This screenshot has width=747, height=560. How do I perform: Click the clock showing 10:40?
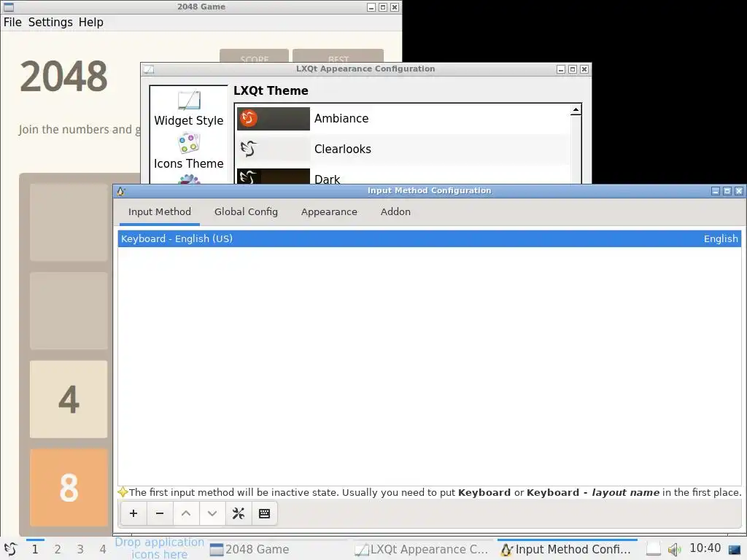(x=705, y=548)
